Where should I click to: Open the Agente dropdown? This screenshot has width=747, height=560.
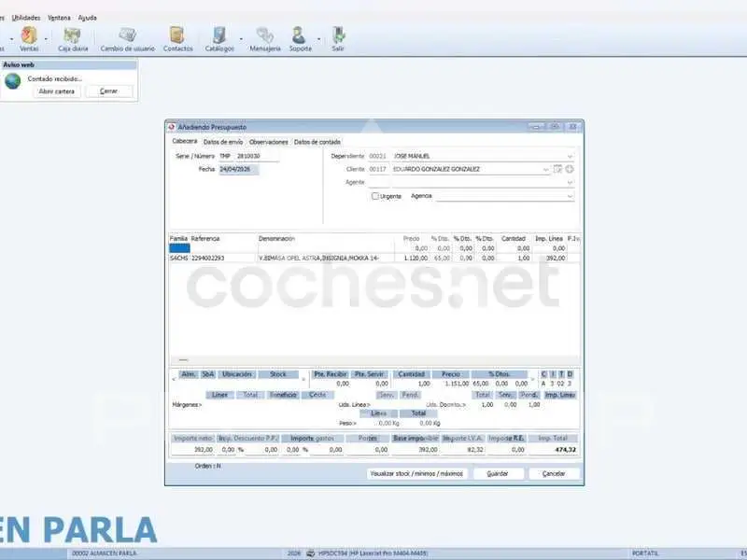(x=570, y=182)
